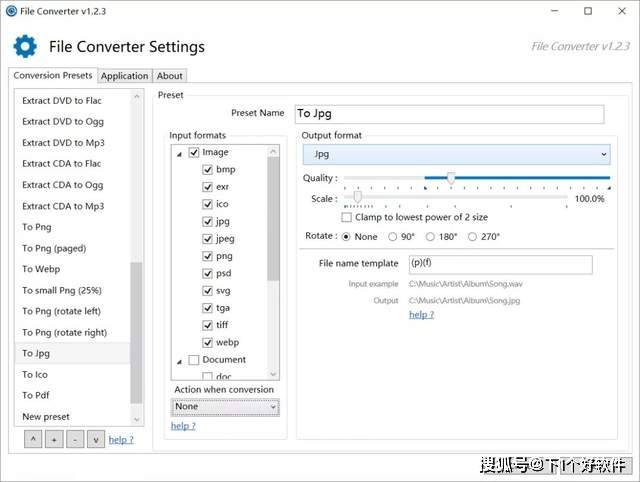The height and width of the screenshot is (482, 640).
Task: Open the About tab
Action: coord(169,76)
